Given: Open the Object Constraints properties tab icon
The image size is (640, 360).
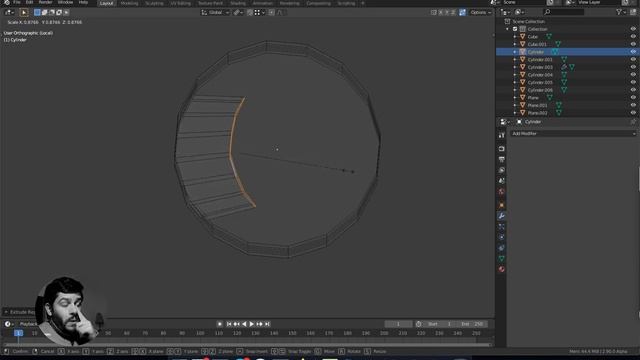Looking at the screenshot, I should coord(502,248).
